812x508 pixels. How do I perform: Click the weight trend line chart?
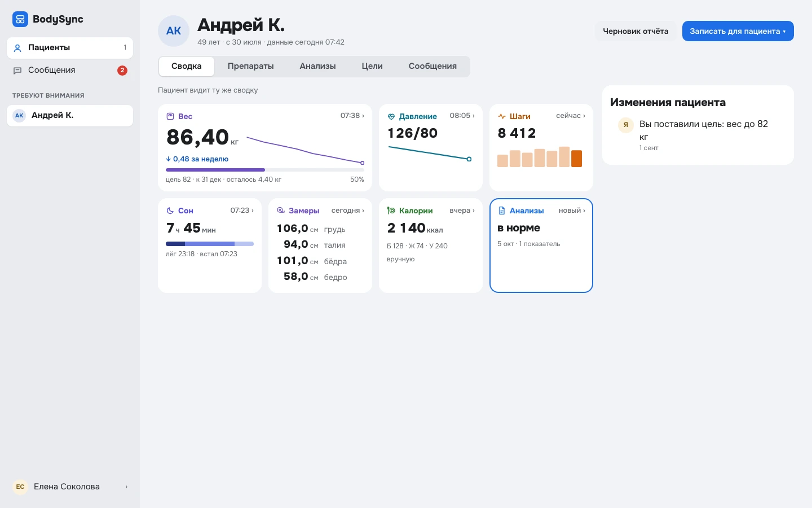[x=306, y=150]
